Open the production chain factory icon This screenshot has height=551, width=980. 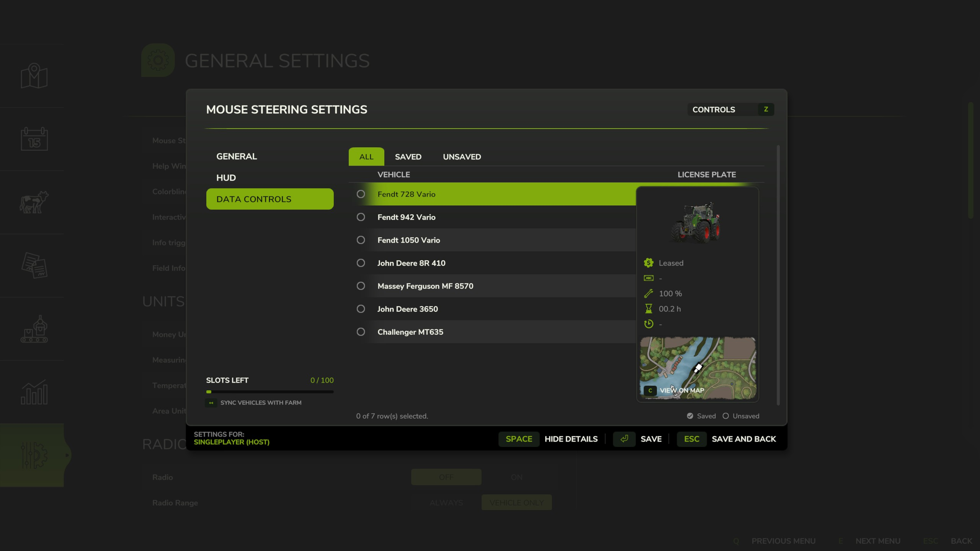click(x=34, y=329)
